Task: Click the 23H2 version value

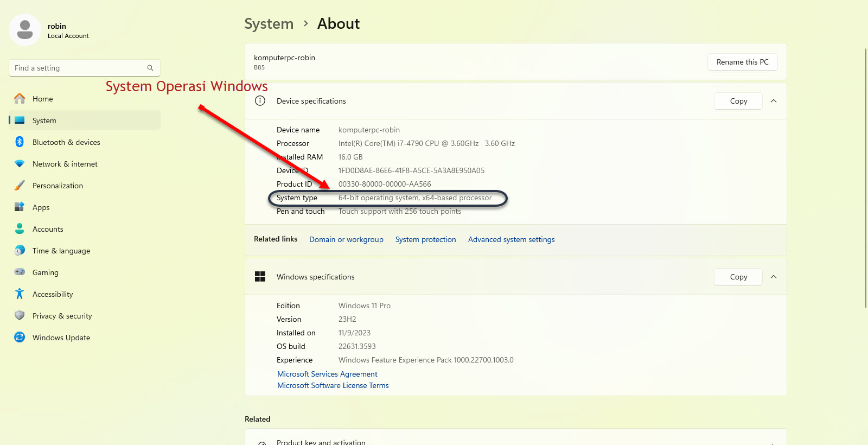Action: click(347, 319)
